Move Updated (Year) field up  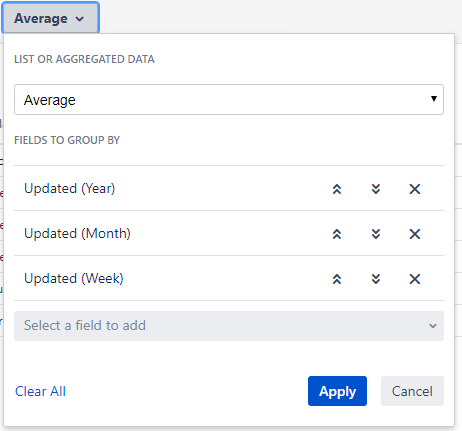337,189
